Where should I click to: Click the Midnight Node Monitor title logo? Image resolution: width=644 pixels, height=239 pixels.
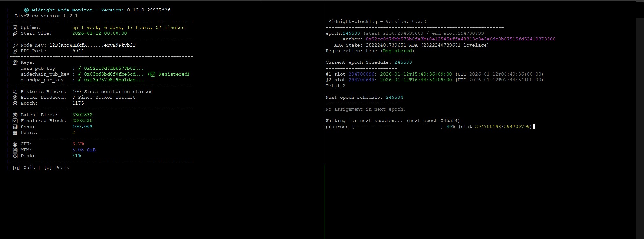[x=26, y=10]
